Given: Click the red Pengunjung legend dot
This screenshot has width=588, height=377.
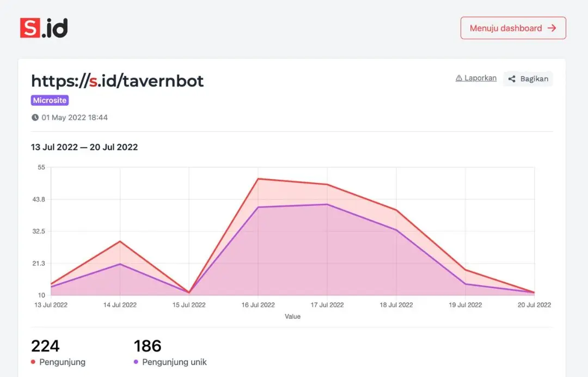Looking at the screenshot, I should 33,362.
